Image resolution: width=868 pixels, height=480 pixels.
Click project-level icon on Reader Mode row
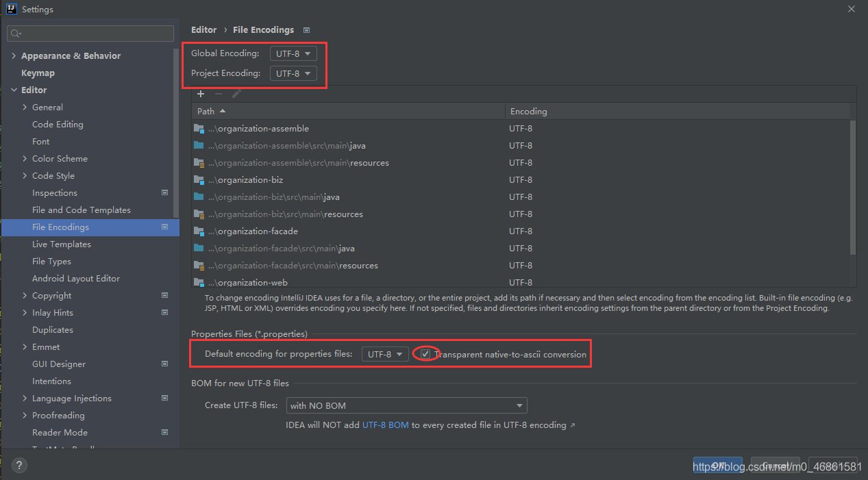click(164, 433)
